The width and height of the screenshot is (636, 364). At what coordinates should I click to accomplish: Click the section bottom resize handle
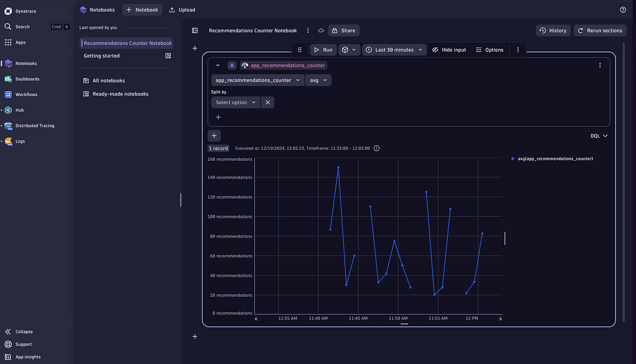(404, 324)
